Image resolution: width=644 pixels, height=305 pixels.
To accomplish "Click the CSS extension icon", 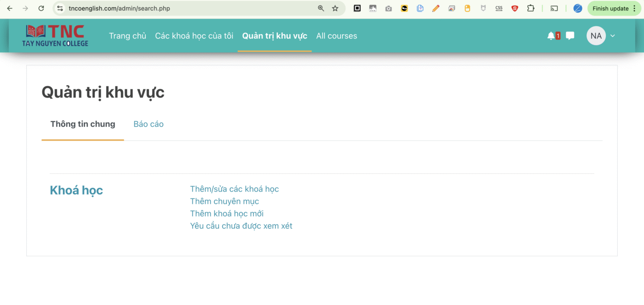I will pos(499,8).
